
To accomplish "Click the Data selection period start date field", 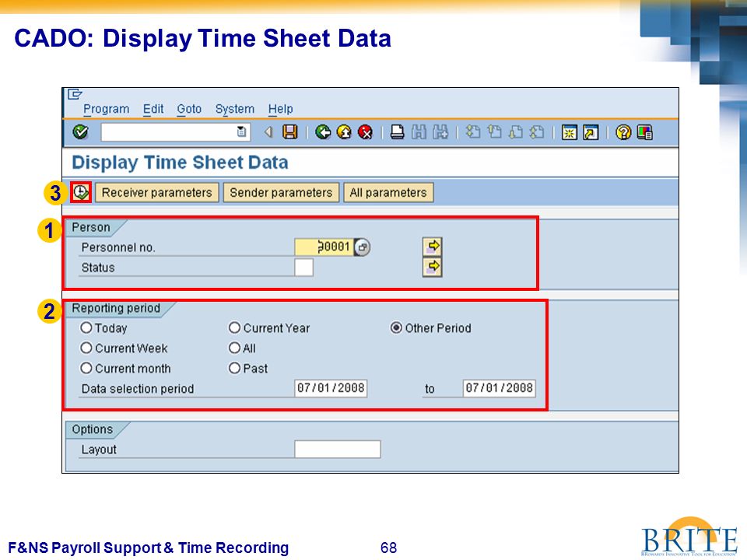I will coord(331,388).
